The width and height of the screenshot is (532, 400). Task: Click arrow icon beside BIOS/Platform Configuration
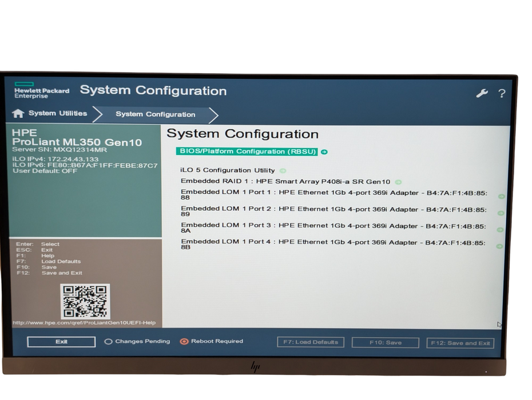tap(324, 152)
